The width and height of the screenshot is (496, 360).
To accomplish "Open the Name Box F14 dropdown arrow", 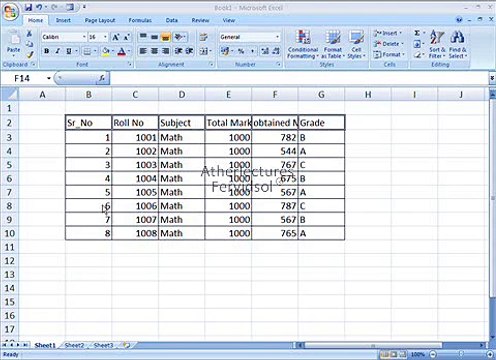I will [49, 78].
